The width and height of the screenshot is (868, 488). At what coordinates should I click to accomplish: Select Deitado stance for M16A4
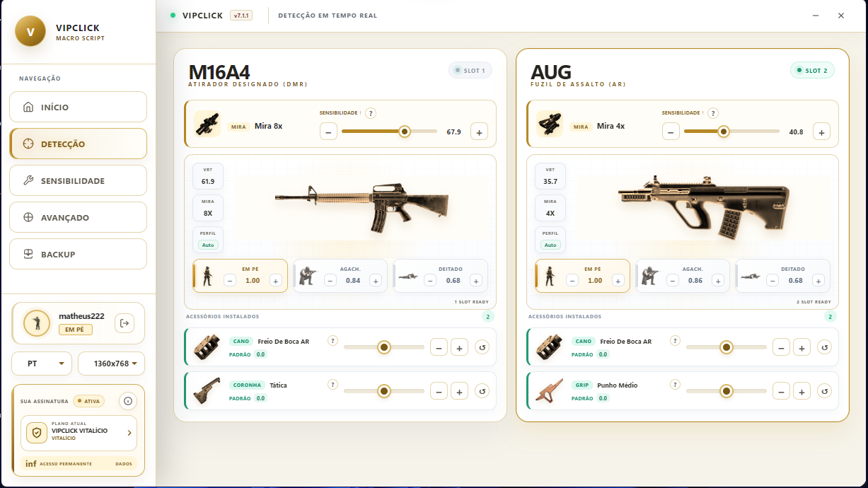pos(441,275)
